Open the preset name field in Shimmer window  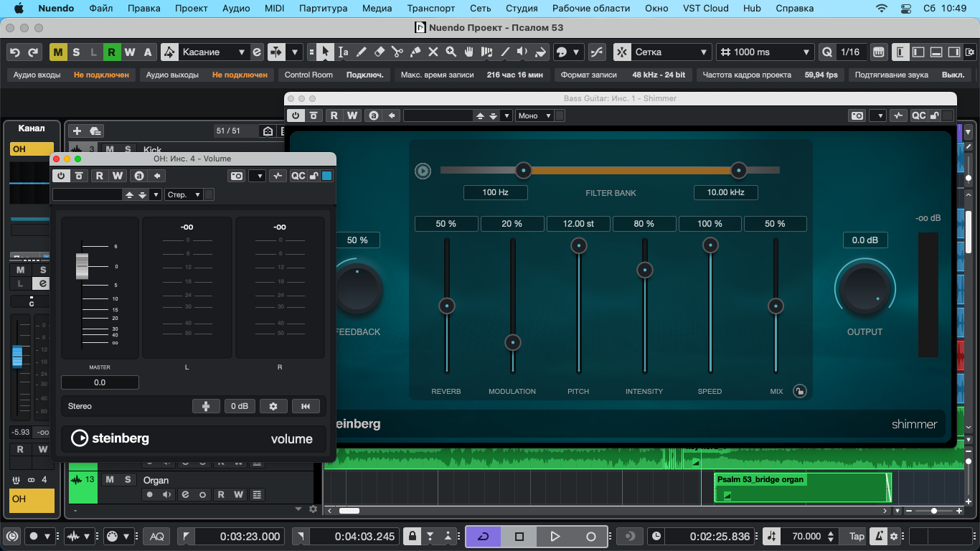438,116
